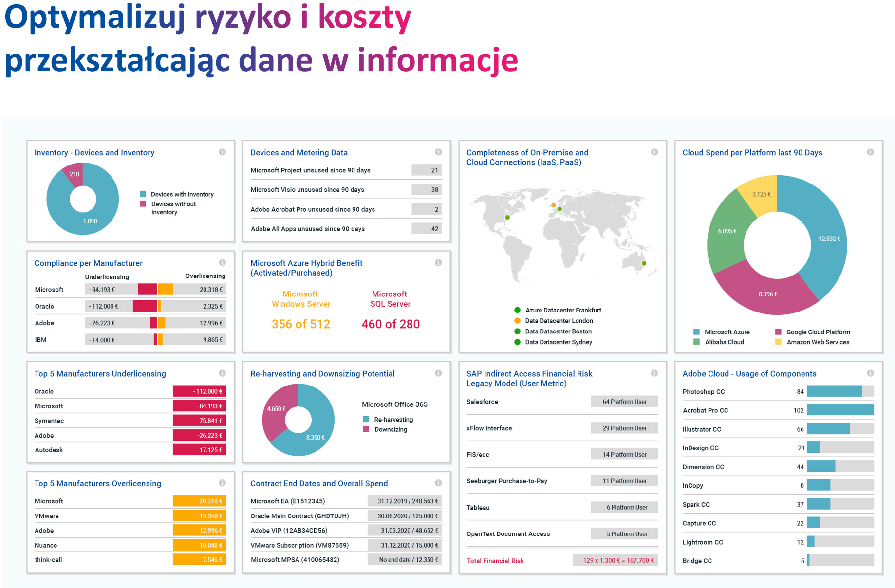Click the Data Datacenter London orange legend dot
The height and width of the screenshot is (588, 895).
tap(517, 321)
